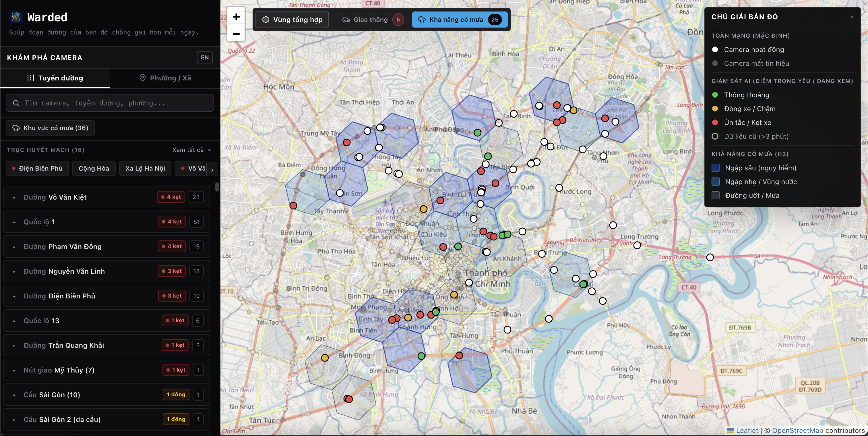868x436 pixels.
Task: Open Xem tất cả dropdown
Action: pos(192,150)
